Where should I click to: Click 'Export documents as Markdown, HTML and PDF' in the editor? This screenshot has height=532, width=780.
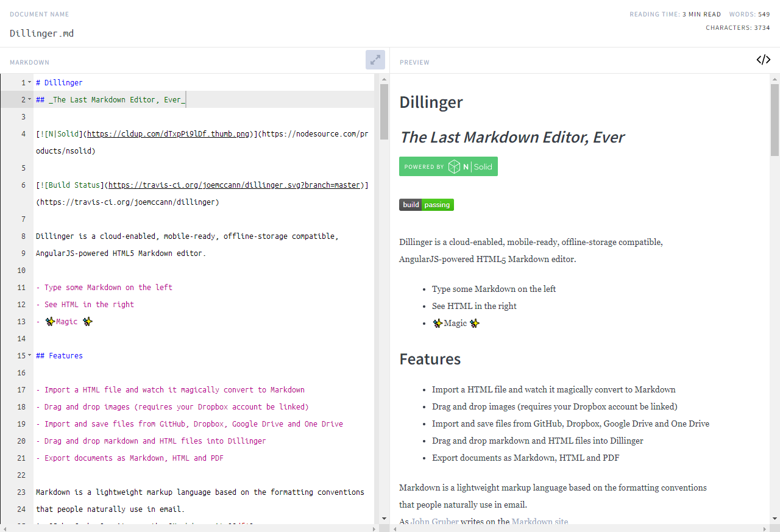130,458
